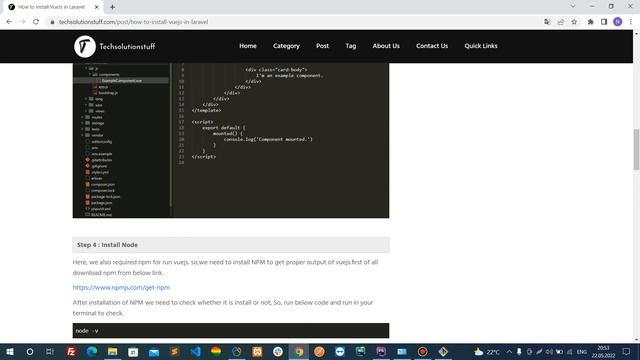Open File Explorer from taskbar
The height and width of the screenshot is (360, 640).
pos(112,351)
